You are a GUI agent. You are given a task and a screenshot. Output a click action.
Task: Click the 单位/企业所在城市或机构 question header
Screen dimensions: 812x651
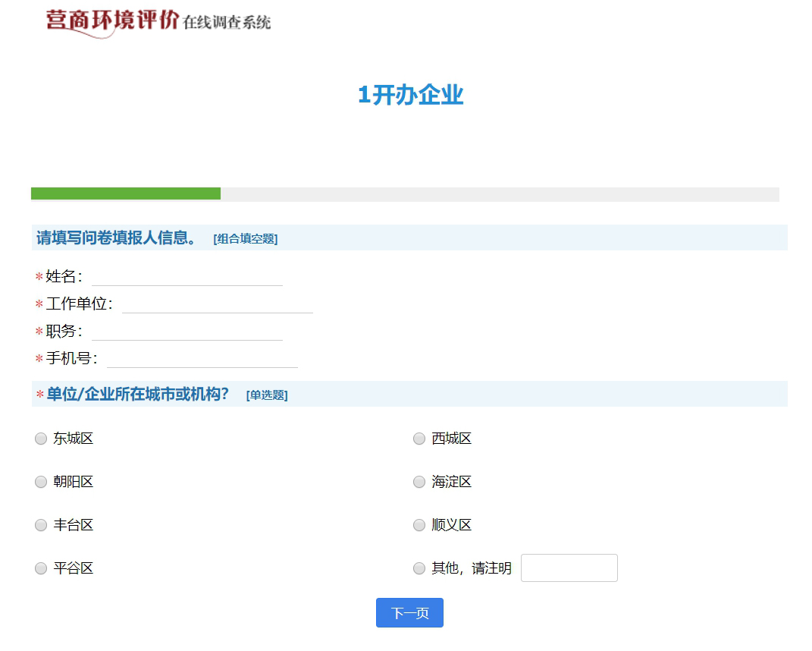(x=137, y=394)
